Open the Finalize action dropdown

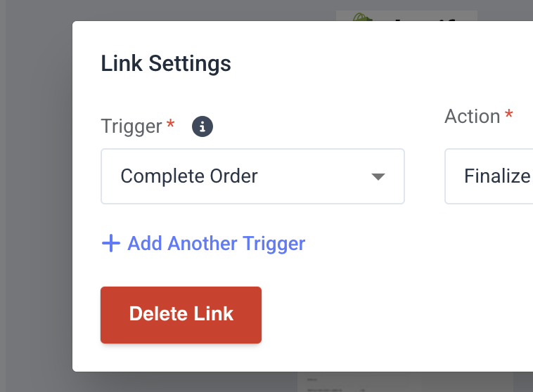(x=489, y=176)
